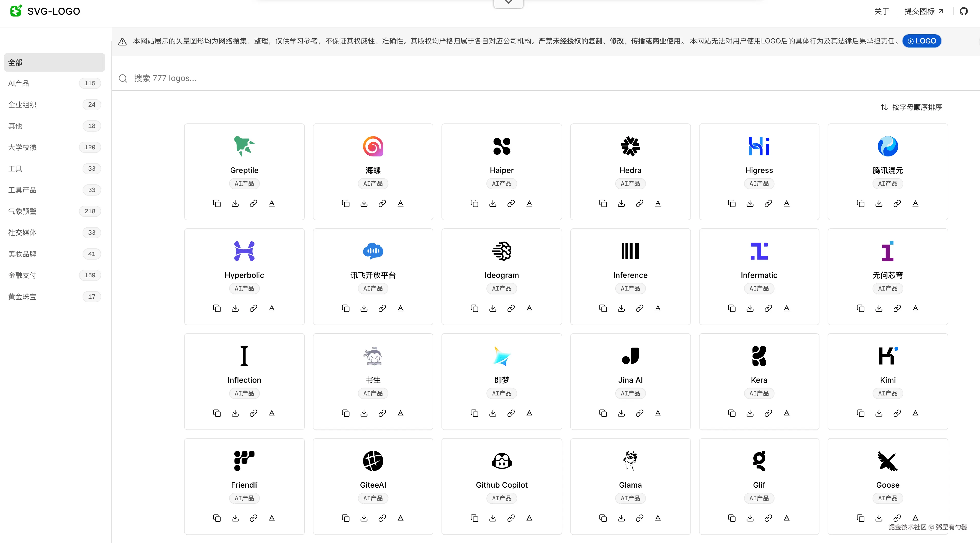Select the 全部 category
The height and width of the screenshot is (543, 980).
[x=54, y=62]
